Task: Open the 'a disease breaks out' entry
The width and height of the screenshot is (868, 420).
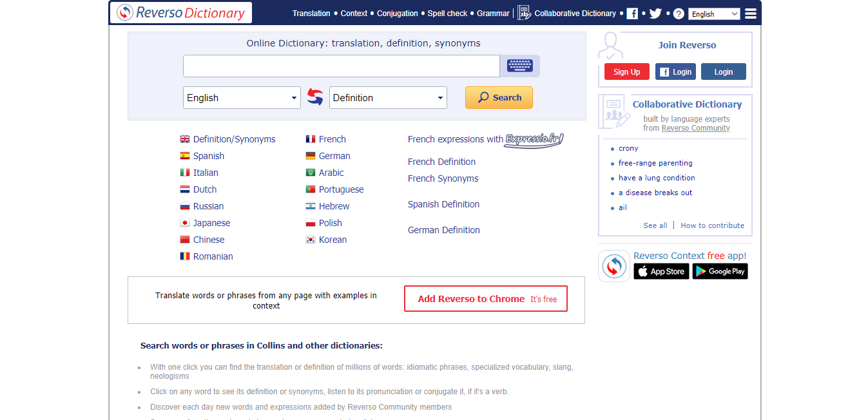Action: [x=655, y=193]
